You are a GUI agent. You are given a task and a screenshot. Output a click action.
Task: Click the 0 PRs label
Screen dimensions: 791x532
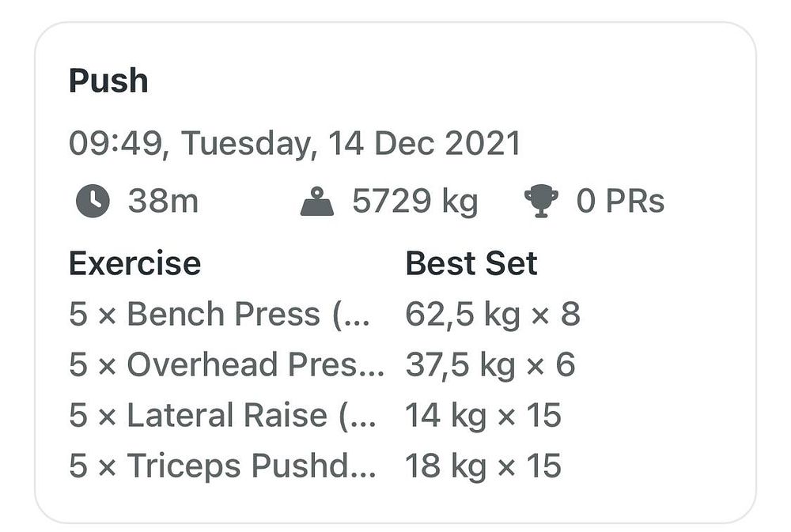[x=620, y=201]
